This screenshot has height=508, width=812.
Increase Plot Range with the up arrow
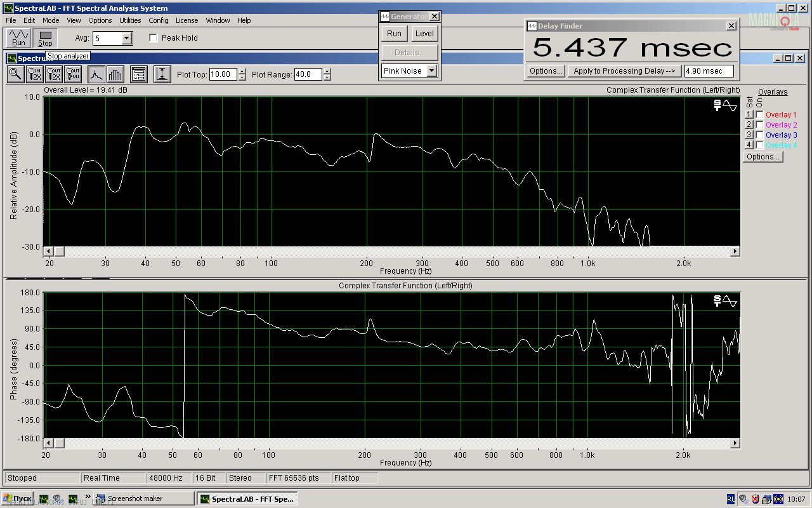pos(327,71)
